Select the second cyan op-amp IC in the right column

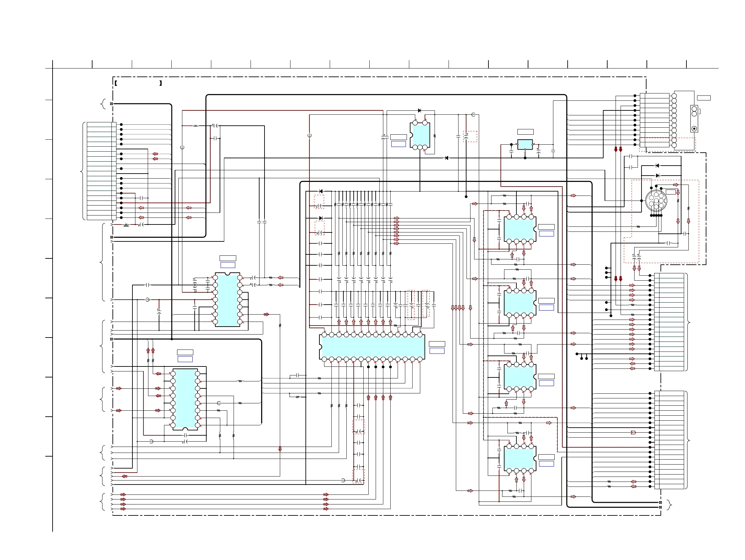[x=520, y=303]
